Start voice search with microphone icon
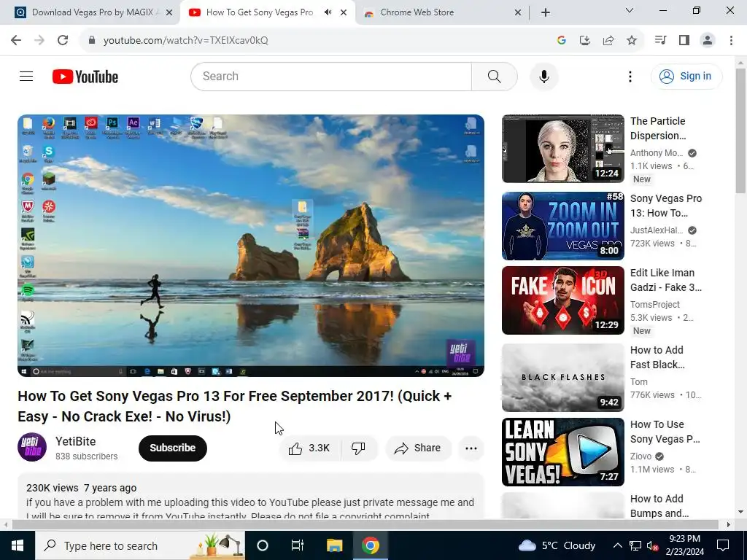This screenshot has width=747, height=560. [x=543, y=76]
